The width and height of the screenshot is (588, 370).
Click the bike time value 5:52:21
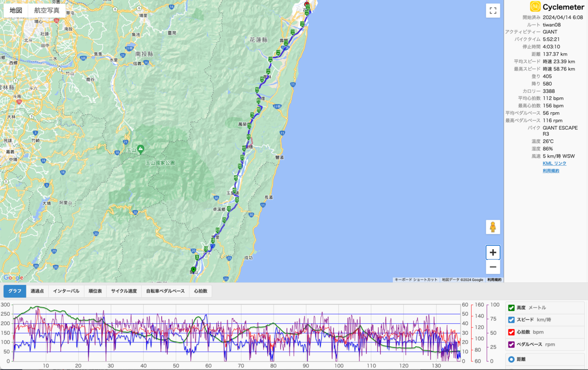[x=551, y=39]
